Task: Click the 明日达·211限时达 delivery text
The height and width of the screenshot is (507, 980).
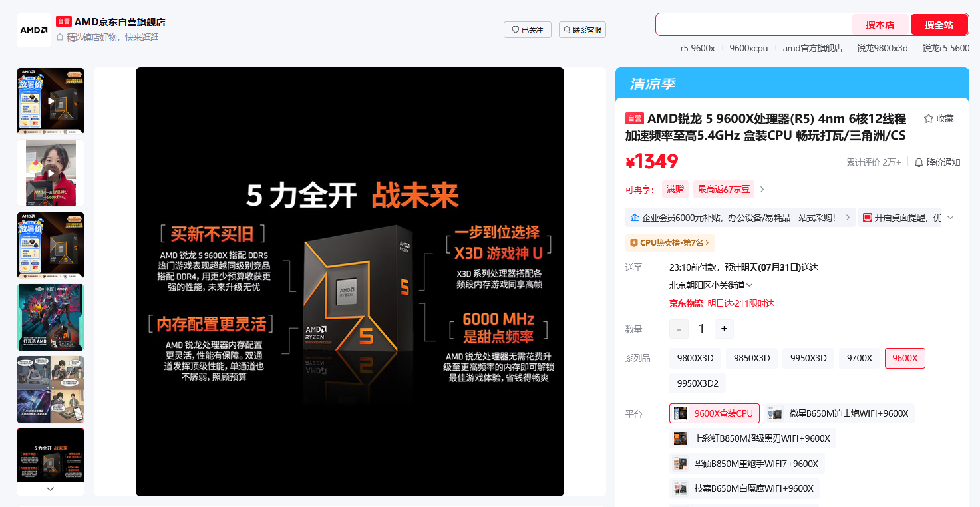Action: (740, 303)
